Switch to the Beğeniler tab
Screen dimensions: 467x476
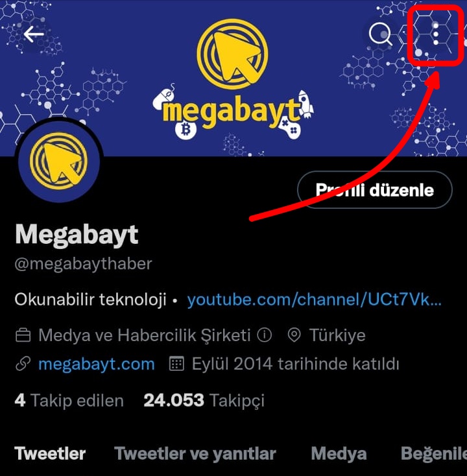tap(434, 454)
